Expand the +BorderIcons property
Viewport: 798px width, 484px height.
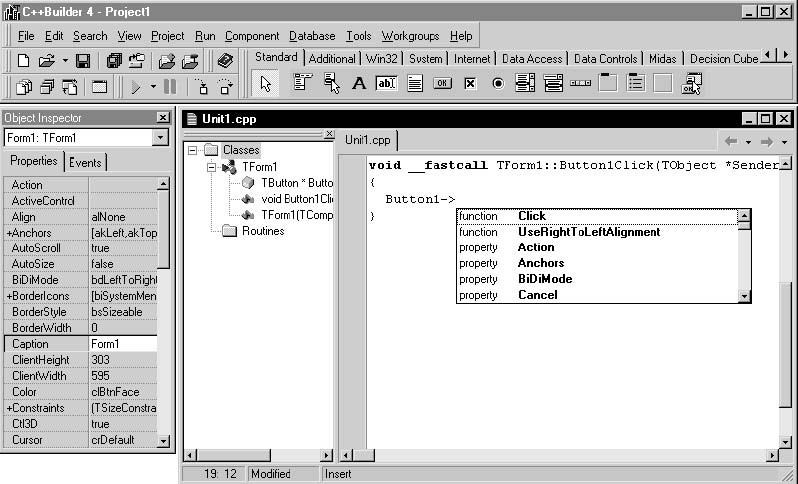9,296
